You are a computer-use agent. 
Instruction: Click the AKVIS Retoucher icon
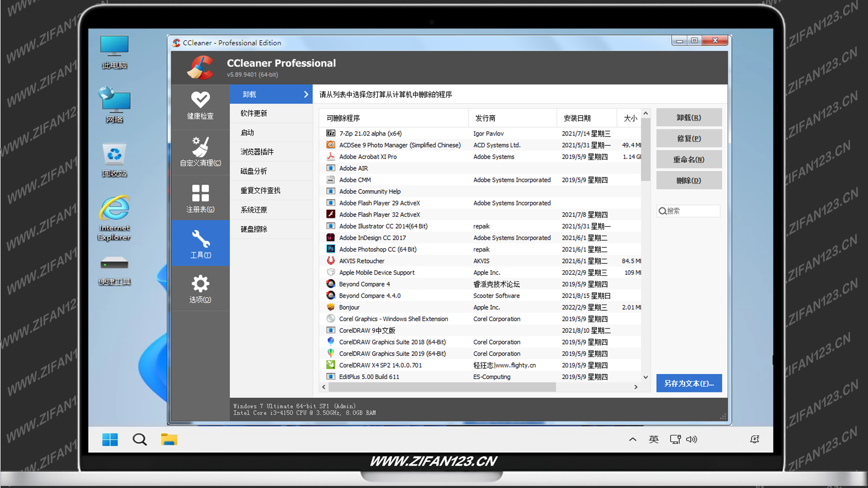point(331,261)
